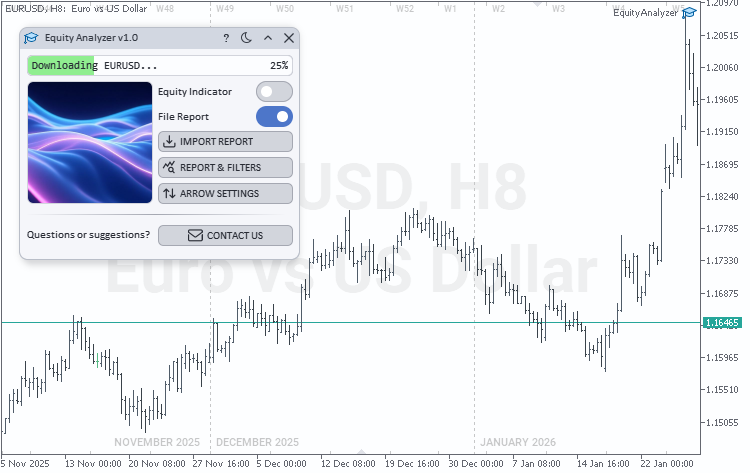Close the Equity Analyzer panel
The height and width of the screenshot is (473, 750).
289,38
